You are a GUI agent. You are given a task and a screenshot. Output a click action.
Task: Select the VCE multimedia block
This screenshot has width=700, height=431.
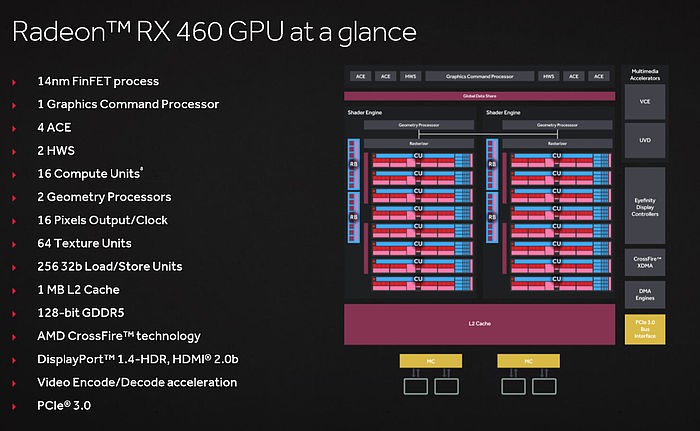645,102
